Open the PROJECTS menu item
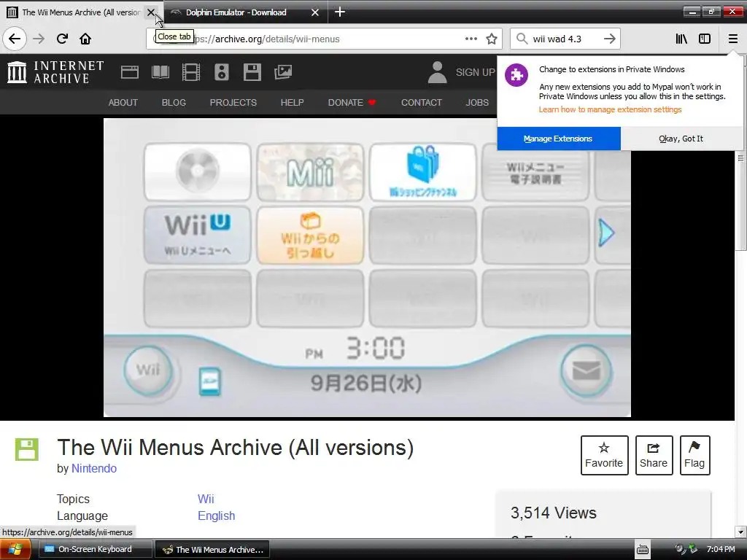 point(233,102)
